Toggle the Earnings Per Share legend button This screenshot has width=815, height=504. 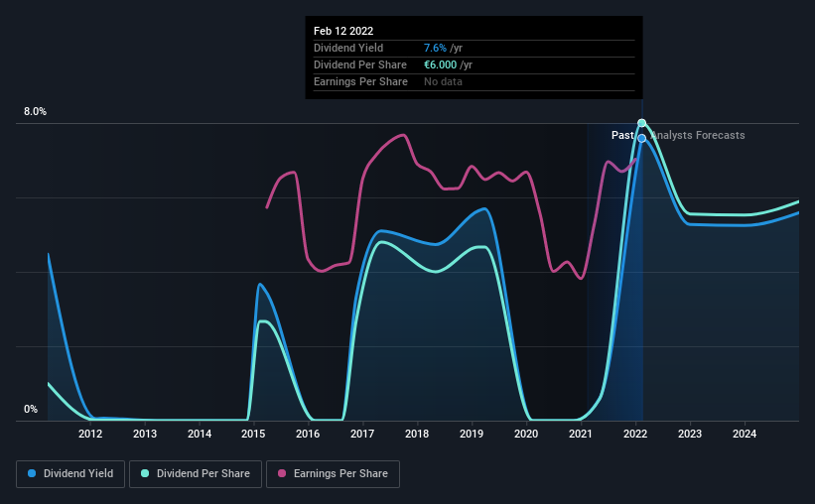coord(333,474)
